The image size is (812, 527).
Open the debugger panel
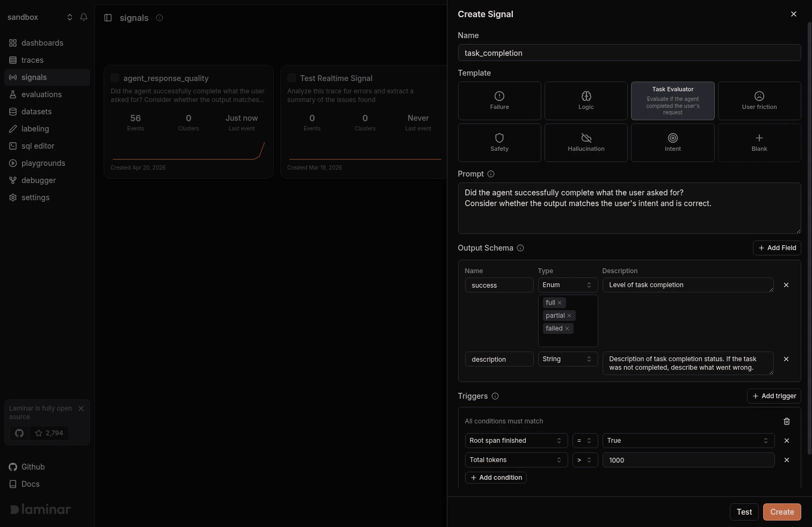point(38,180)
